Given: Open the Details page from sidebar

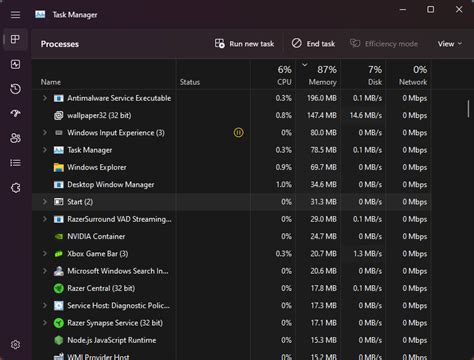Looking at the screenshot, I should tap(15, 163).
